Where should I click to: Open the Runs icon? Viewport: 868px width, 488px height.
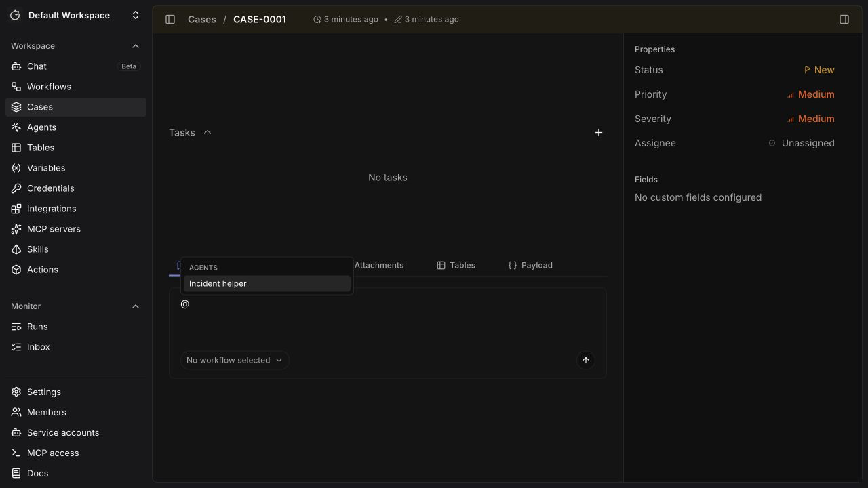tap(16, 327)
